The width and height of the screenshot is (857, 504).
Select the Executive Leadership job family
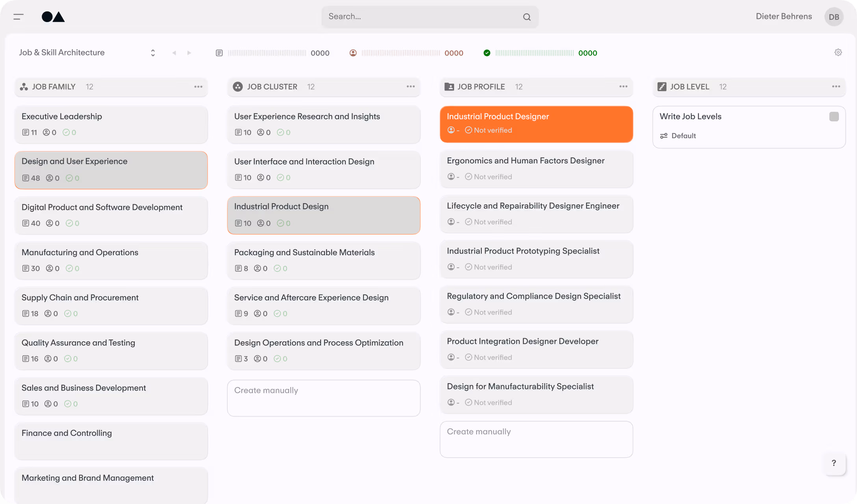pyautogui.click(x=111, y=124)
